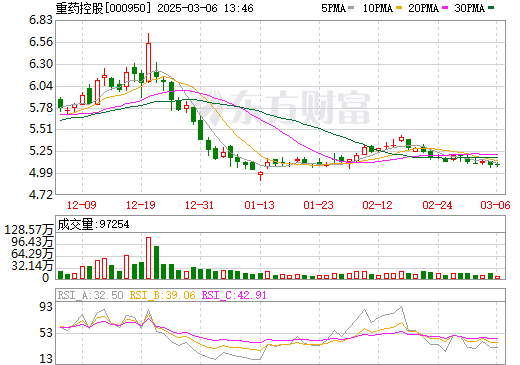520x365 pixels.
Task: Select the 02-24 date axis label
Action: [437, 205]
